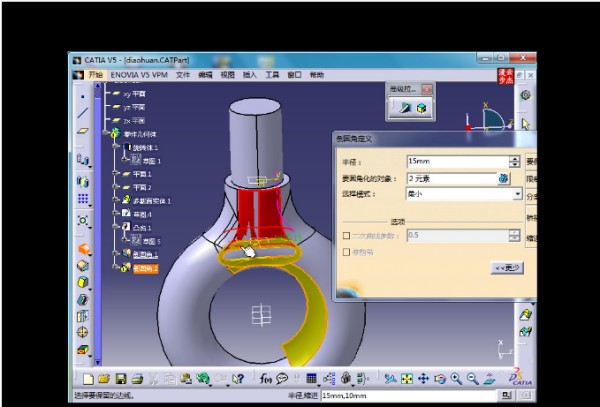Open the 选择模式 dropdown showing 最小
600x407 pixels.
pos(464,194)
